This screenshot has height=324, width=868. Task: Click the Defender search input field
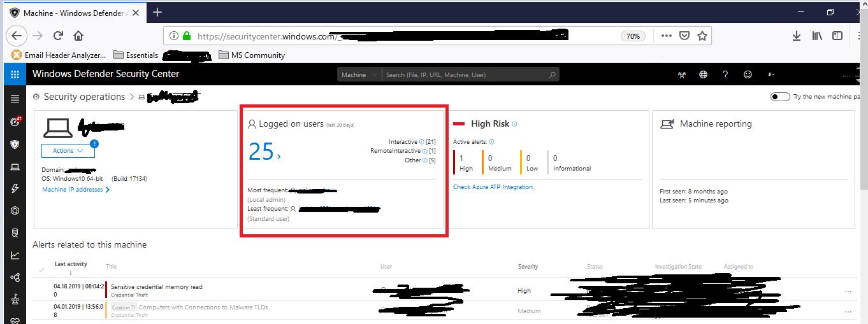tap(465, 74)
